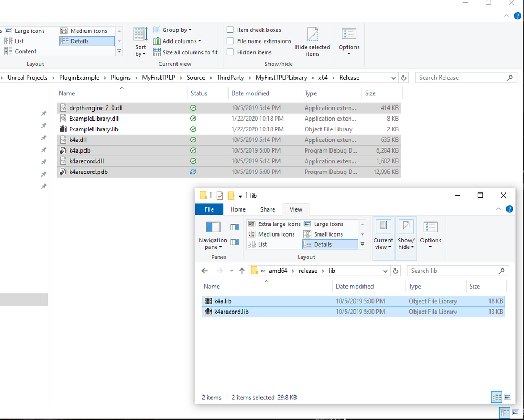Enable Item check boxes
This screenshot has height=420, width=524.
[x=230, y=30]
